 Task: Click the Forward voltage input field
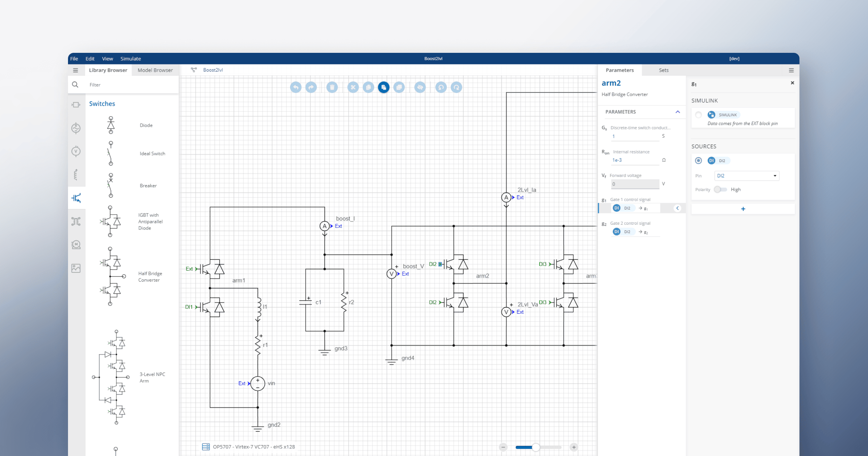coord(635,184)
